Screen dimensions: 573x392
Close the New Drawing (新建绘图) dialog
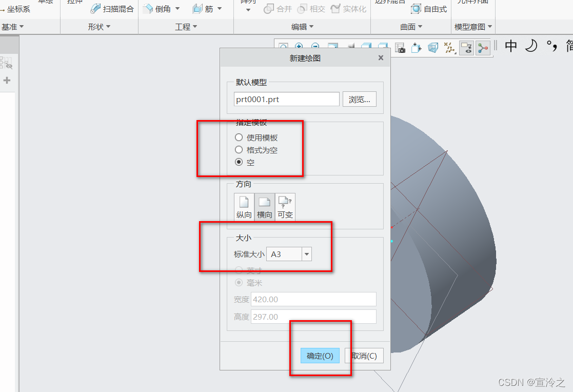coord(381,58)
